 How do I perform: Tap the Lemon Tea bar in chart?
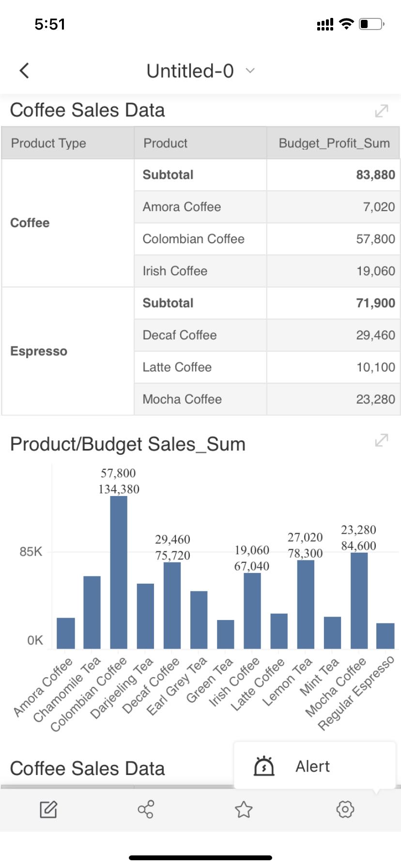point(306,604)
